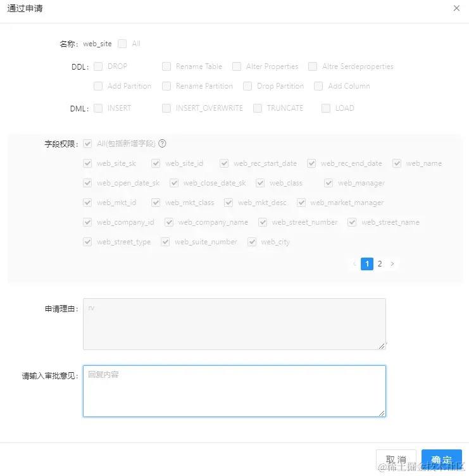Viewport: 469px width, 476px height.
Task: Check the LOAD checkbox
Action: pyautogui.click(x=326, y=108)
